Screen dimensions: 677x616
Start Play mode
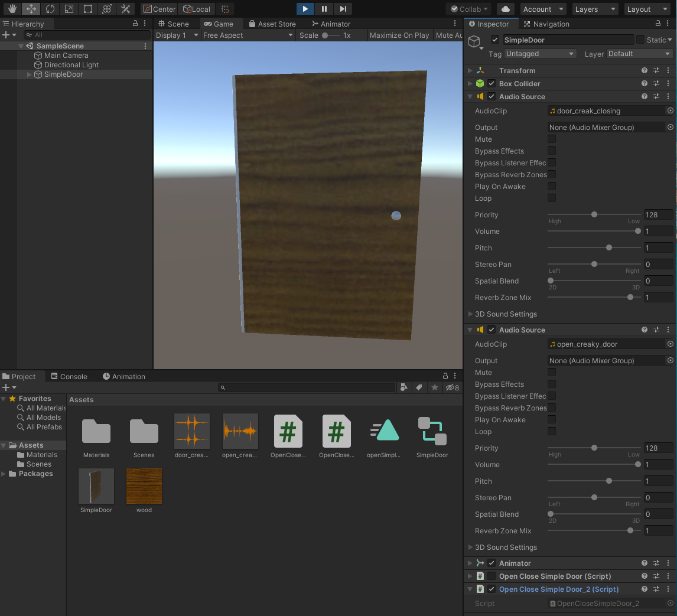(x=305, y=9)
